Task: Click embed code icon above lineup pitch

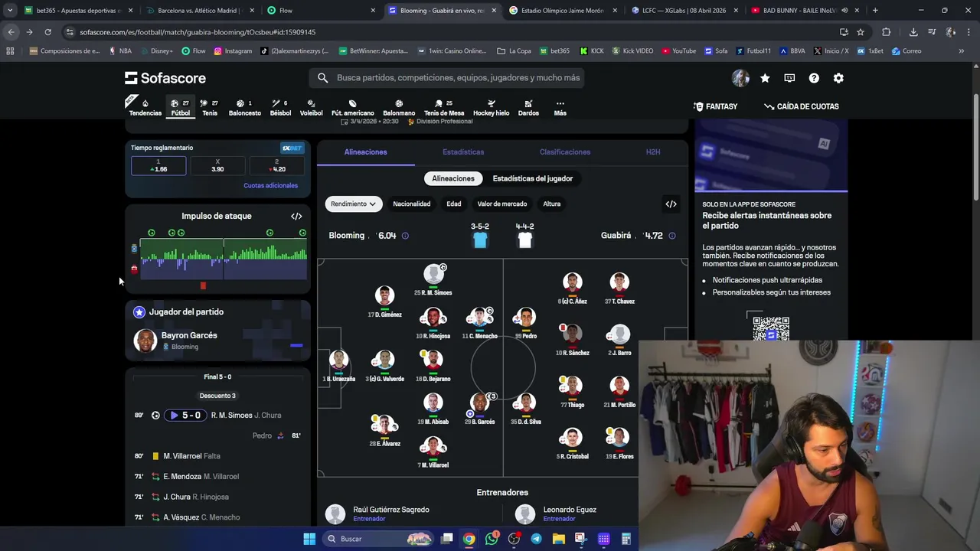Action: pos(671,204)
